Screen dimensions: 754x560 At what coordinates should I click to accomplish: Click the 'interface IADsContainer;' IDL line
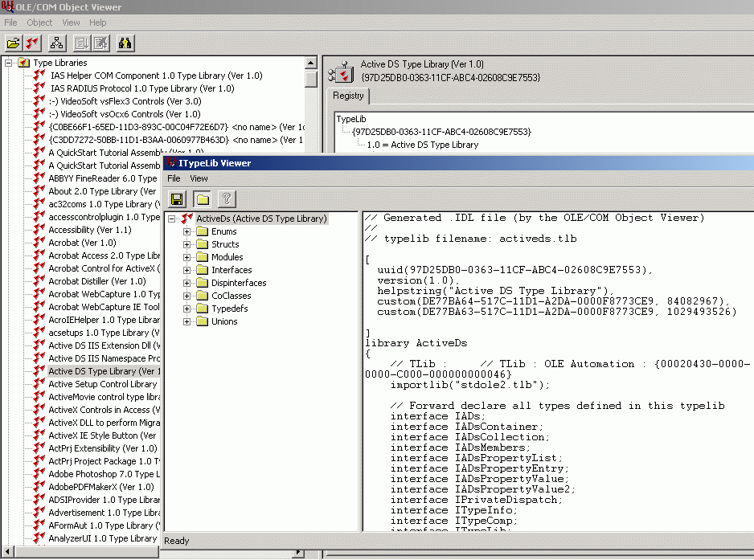[466, 427]
